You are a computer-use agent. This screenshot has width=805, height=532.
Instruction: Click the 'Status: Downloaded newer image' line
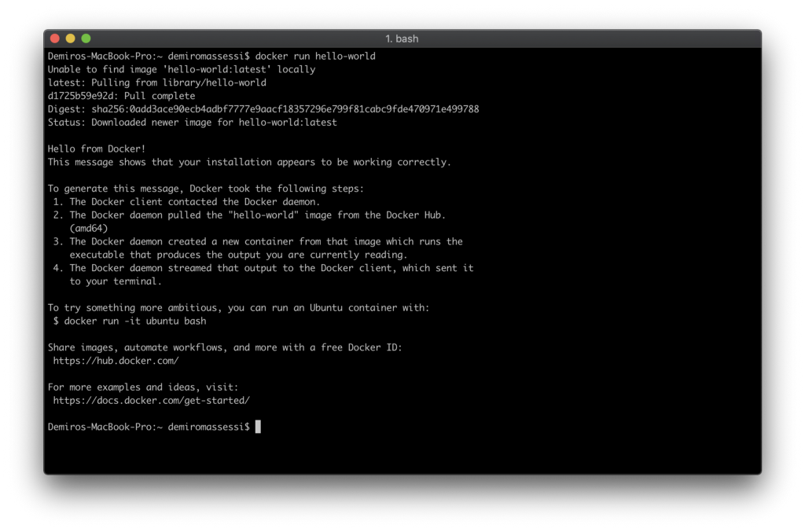point(193,123)
